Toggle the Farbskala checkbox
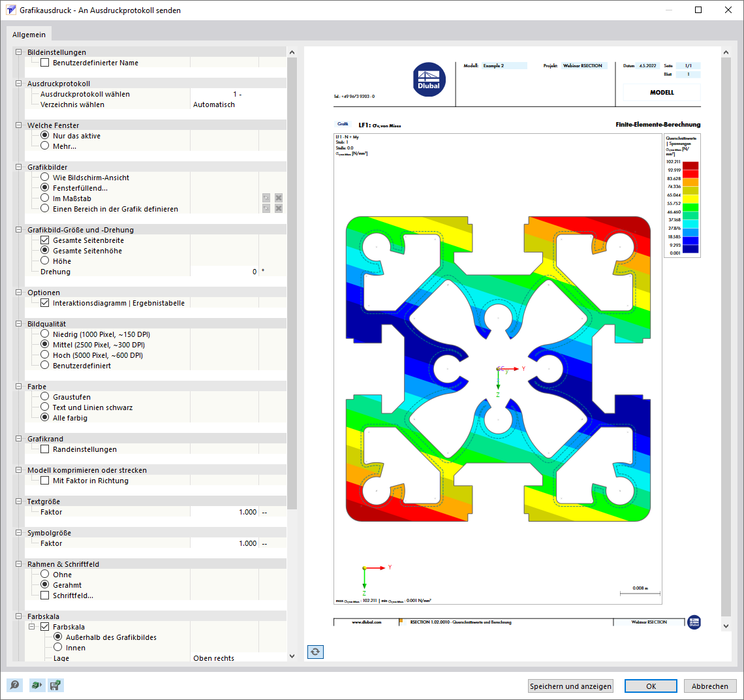This screenshot has height=700, width=744. (x=44, y=626)
